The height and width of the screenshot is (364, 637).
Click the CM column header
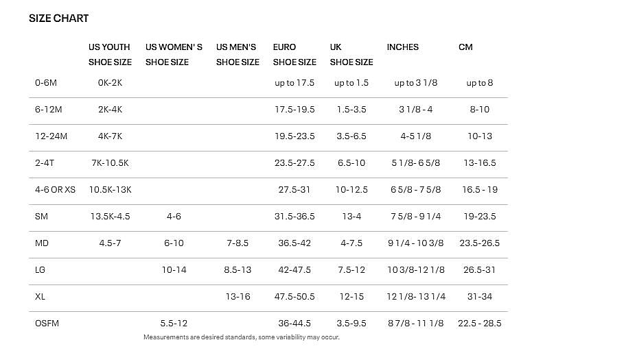465,47
